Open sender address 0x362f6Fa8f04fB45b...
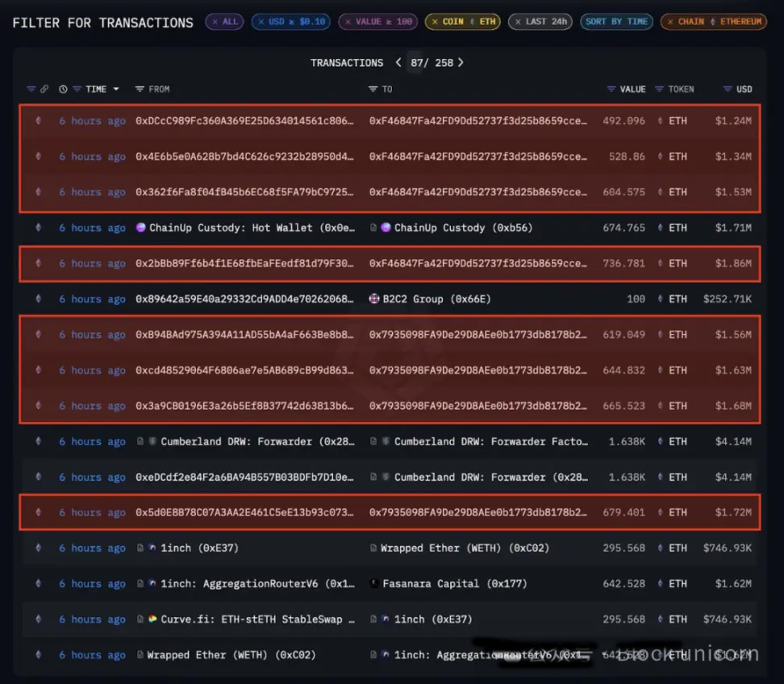The height and width of the screenshot is (684, 784). pos(244,192)
